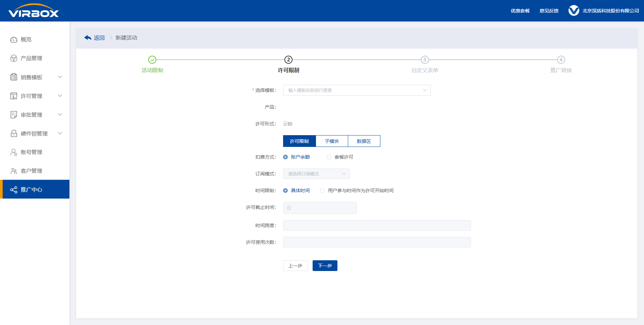The image size is (644, 325).
Task: Open 账号管理 in sidebar
Action: click(x=35, y=152)
